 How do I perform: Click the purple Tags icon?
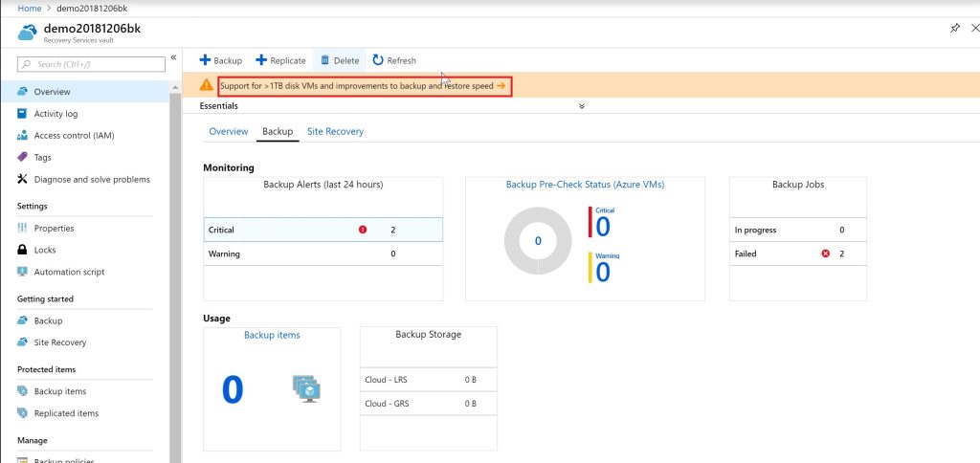(23, 157)
